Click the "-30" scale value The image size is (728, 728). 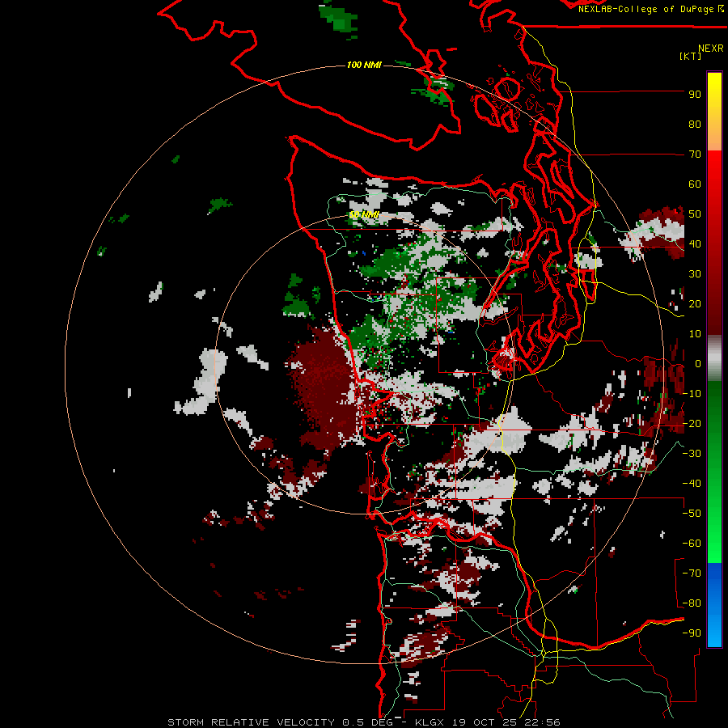pos(692,454)
